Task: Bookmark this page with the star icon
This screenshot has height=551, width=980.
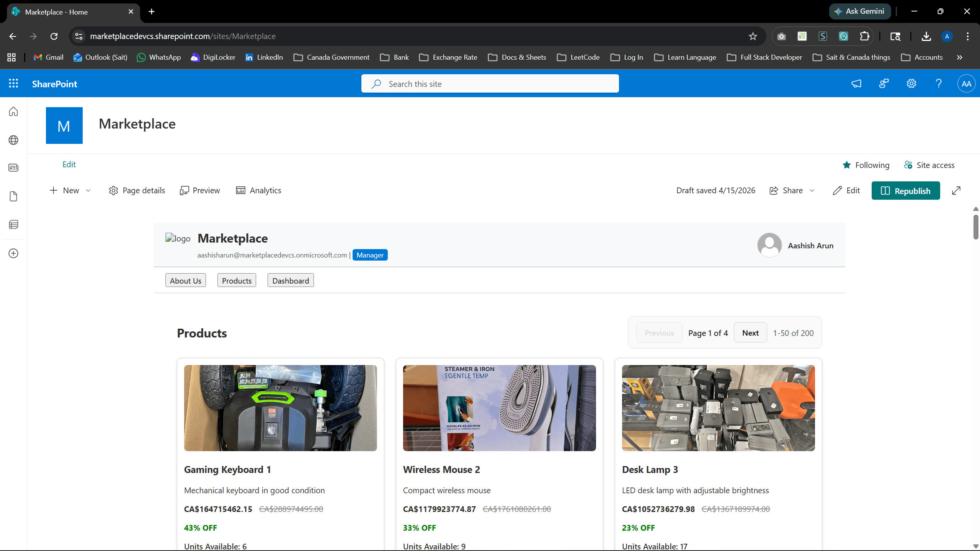Action: (x=753, y=36)
